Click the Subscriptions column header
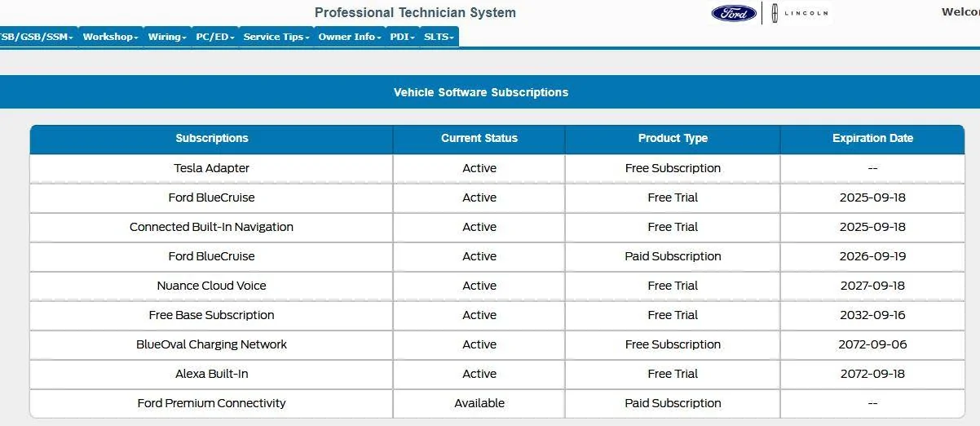The image size is (980, 426). pos(212,139)
